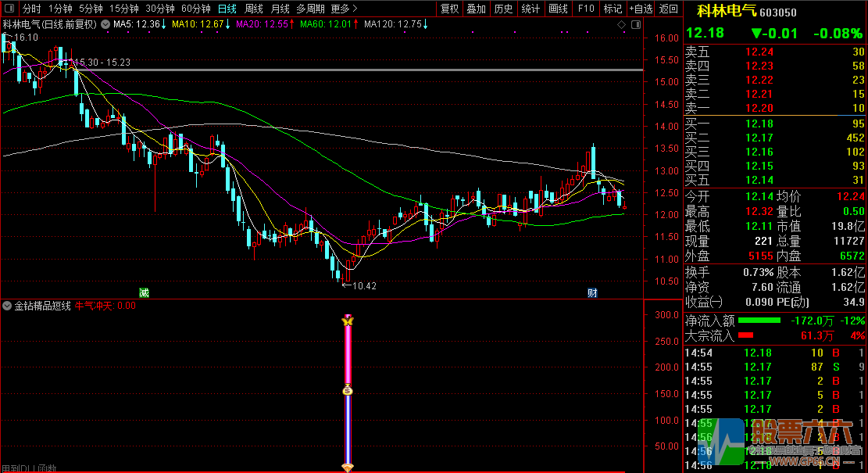Click the MA10: 12.67 label
The image size is (868, 473).
pos(201,24)
